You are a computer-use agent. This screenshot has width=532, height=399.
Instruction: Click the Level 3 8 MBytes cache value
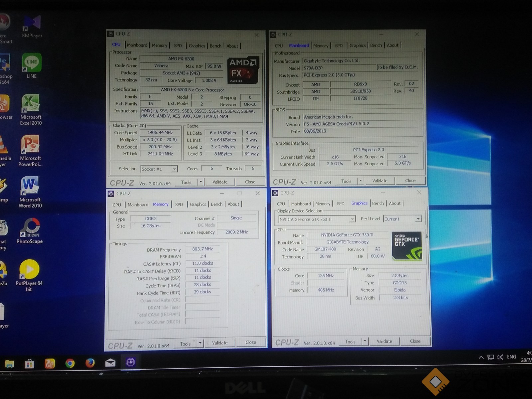(x=223, y=154)
